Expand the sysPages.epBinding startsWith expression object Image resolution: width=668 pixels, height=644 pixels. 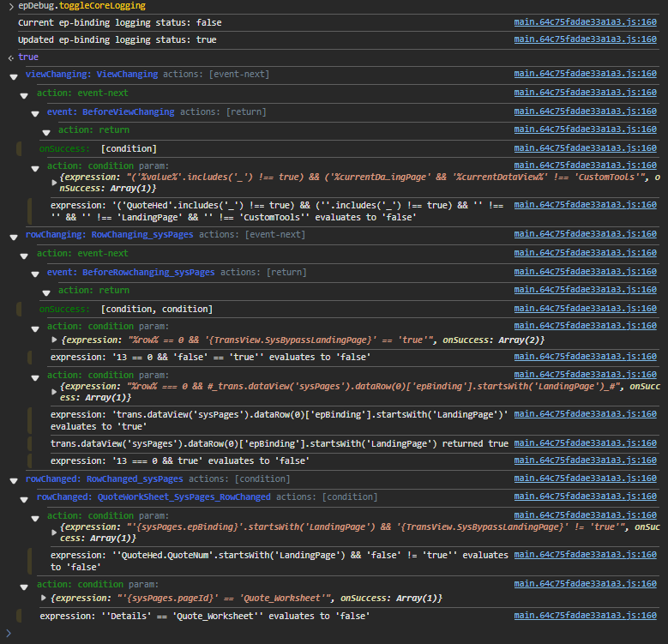click(x=54, y=532)
